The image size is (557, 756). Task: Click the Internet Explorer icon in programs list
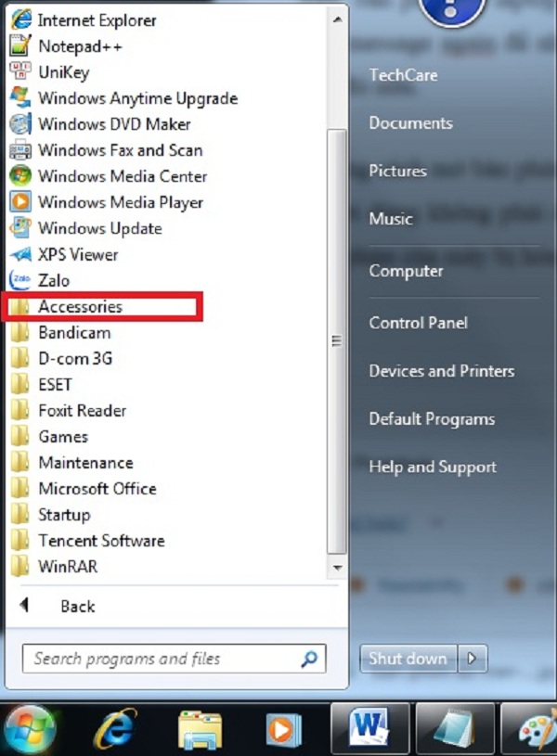(x=20, y=19)
